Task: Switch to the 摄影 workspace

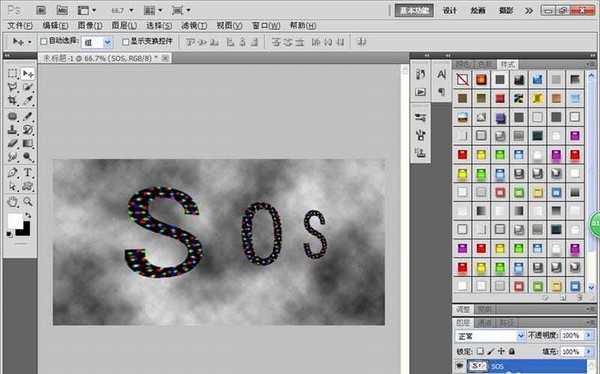Action: click(x=505, y=11)
